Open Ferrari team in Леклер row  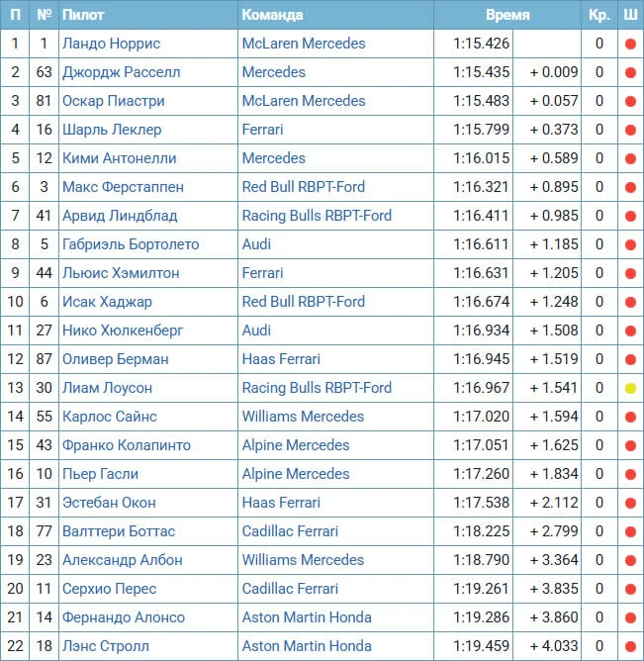click(262, 130)
